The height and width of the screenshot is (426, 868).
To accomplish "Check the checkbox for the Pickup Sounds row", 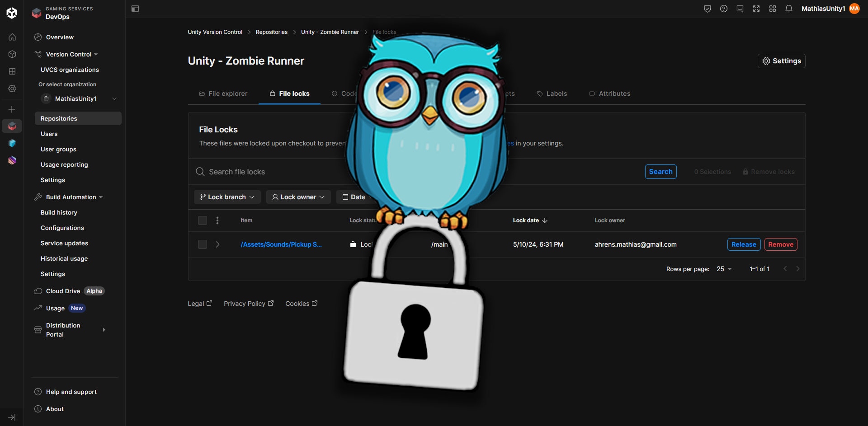I will coord(202,244).
